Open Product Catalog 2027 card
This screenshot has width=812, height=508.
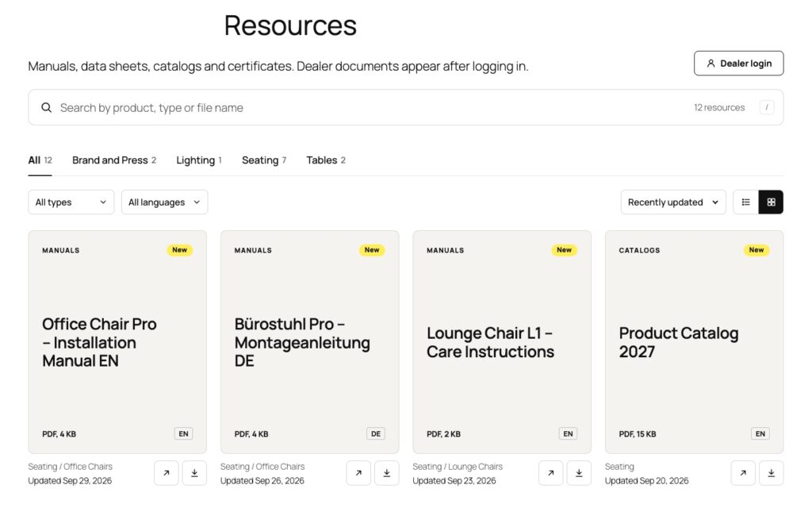coord(694,342)
